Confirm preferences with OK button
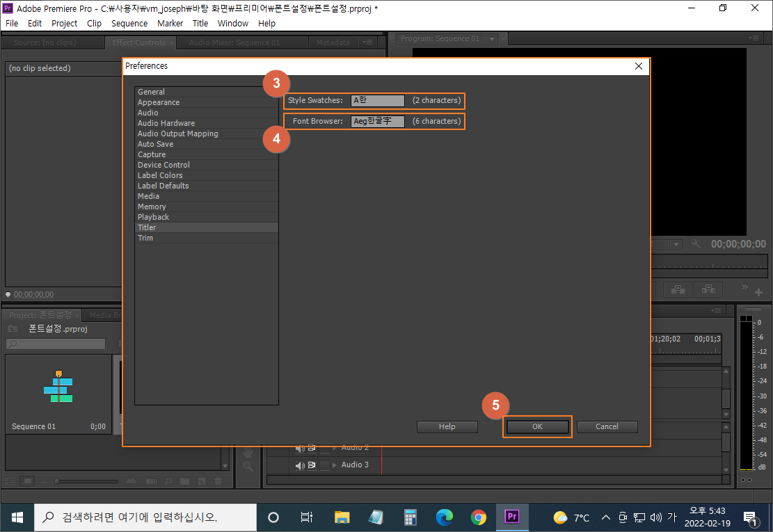Viewport: 773px width, 532px height. pyautogui.click(x=537, y=426)
